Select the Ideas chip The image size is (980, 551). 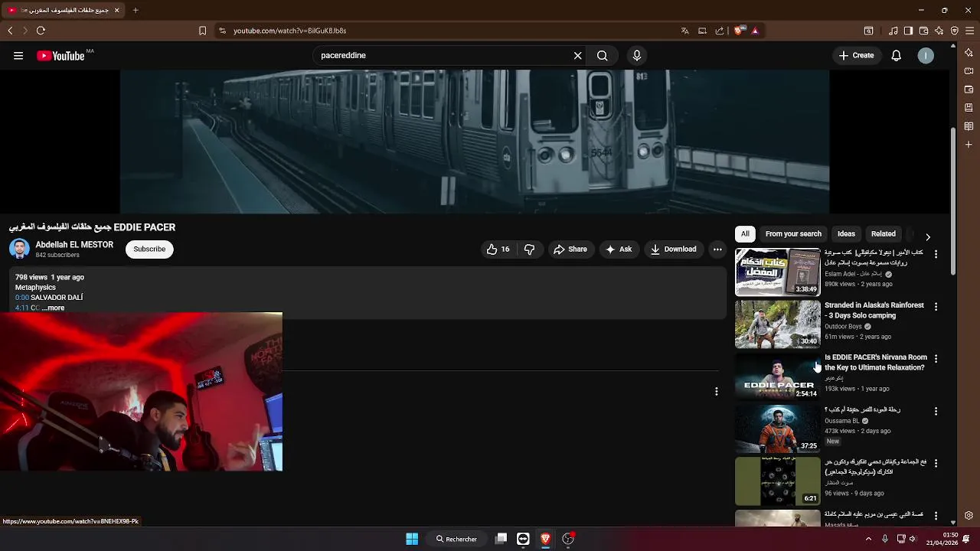tap(846, 234)
